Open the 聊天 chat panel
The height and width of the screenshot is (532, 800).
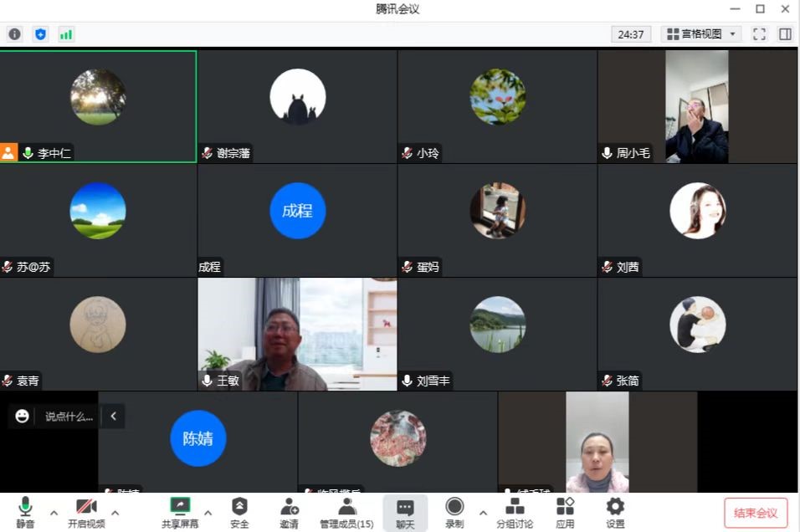(405, 512)
